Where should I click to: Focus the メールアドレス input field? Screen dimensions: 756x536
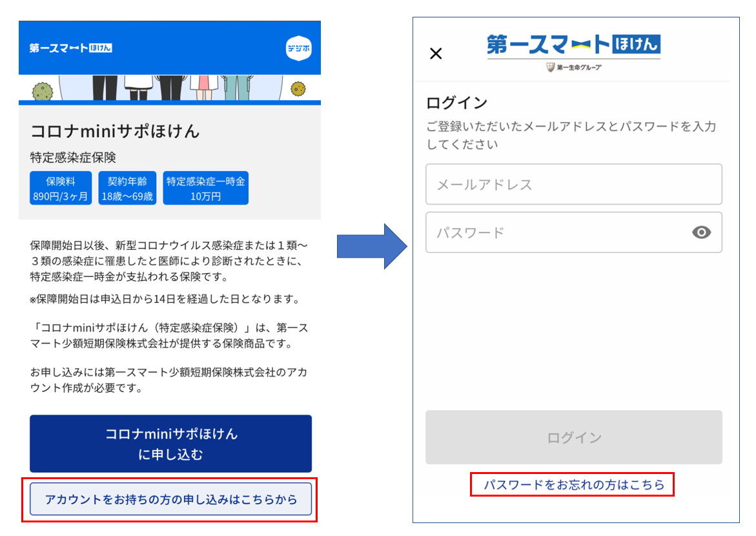(574, 184)
